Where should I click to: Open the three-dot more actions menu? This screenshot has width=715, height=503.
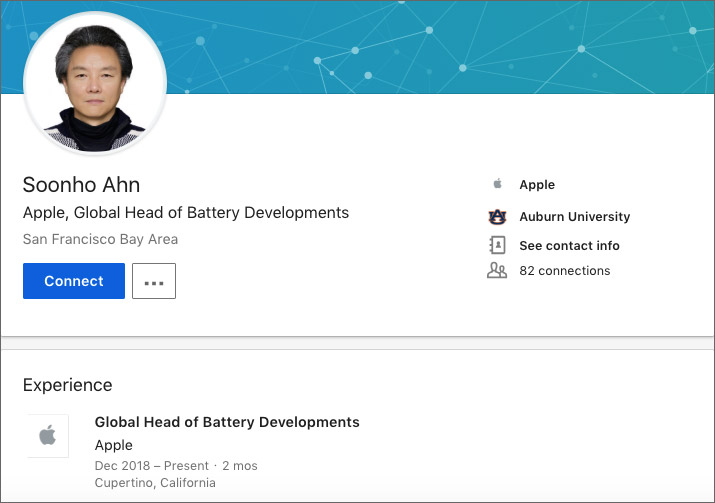coord(154,281)
